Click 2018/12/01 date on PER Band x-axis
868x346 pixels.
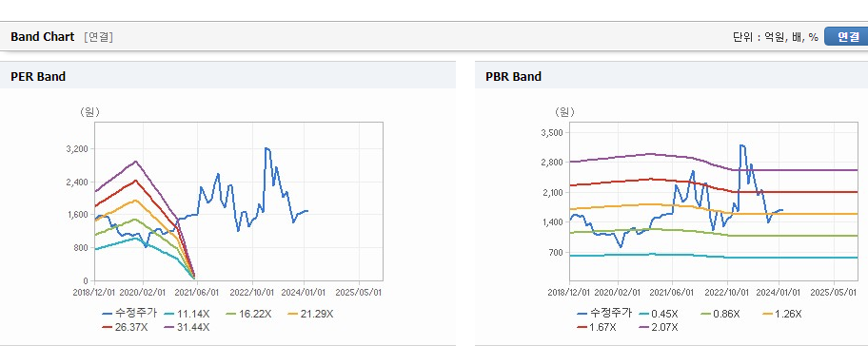[94, 292]
